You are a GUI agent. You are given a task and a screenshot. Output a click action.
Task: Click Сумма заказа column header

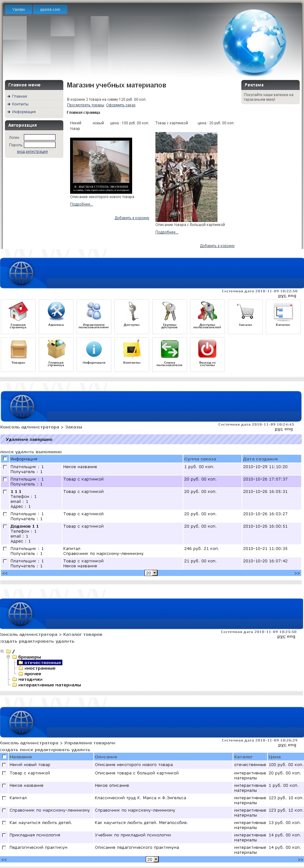[x=200, y=459]
